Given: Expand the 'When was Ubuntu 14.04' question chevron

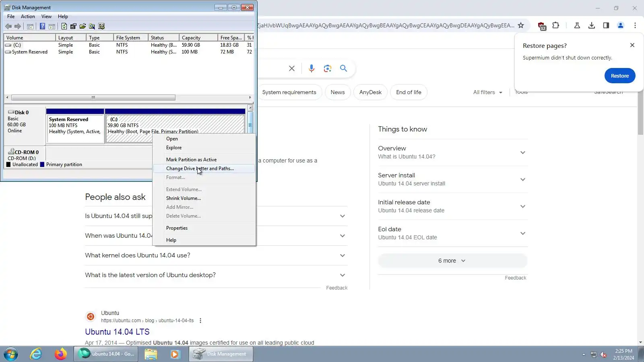Looking at the screenshot, I should (343, 236).
